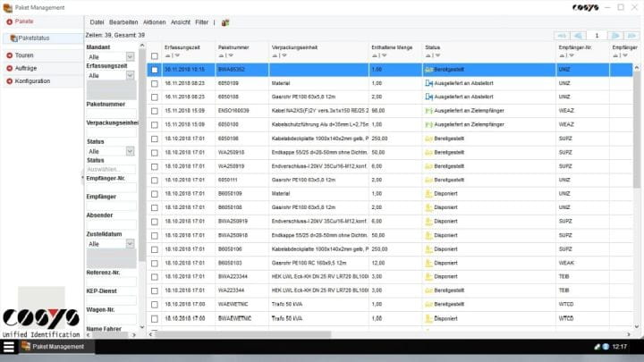
Task: Sort Erfassungszeit column ascending arrow
Action: [x=167, y=55]
